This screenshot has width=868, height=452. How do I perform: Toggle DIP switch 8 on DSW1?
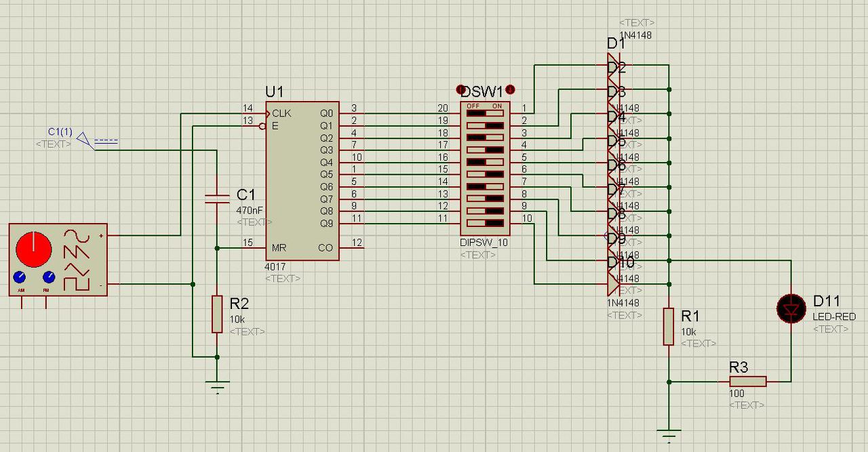point(485,199)
